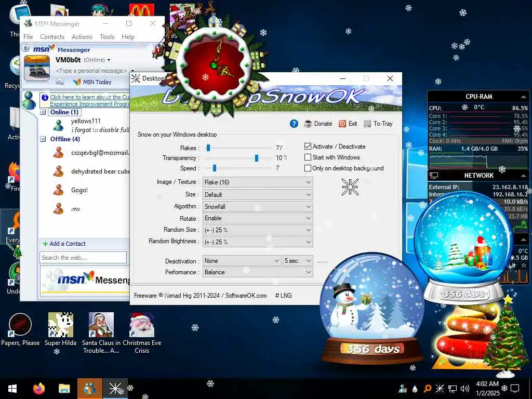
Task: Adjust the Flakes slider handle
Action: (208, 148)
